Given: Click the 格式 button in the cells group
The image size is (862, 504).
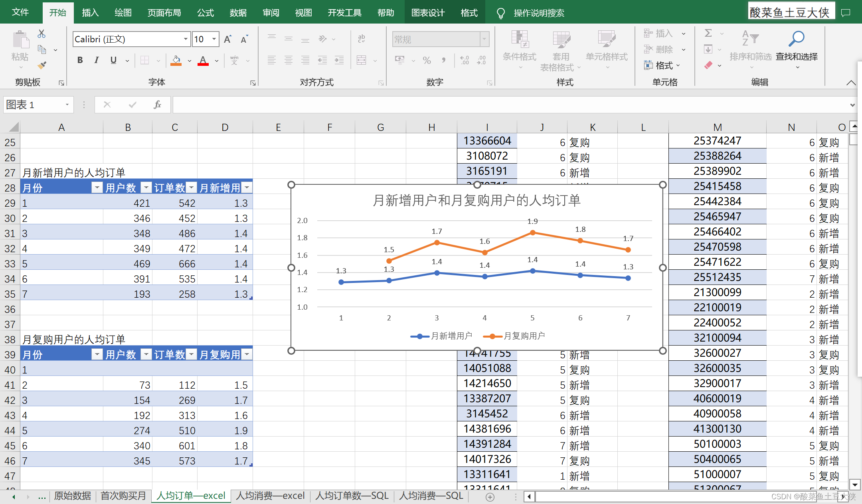Looking at the screenshot, I should pyautogui.click(x=663, y=65).
